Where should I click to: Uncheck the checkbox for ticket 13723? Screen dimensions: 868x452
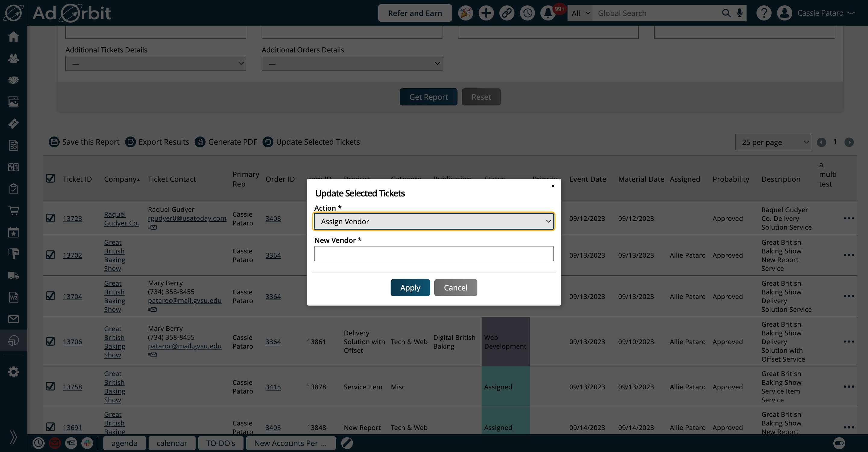pyautogui.click(x=51, y=218)
